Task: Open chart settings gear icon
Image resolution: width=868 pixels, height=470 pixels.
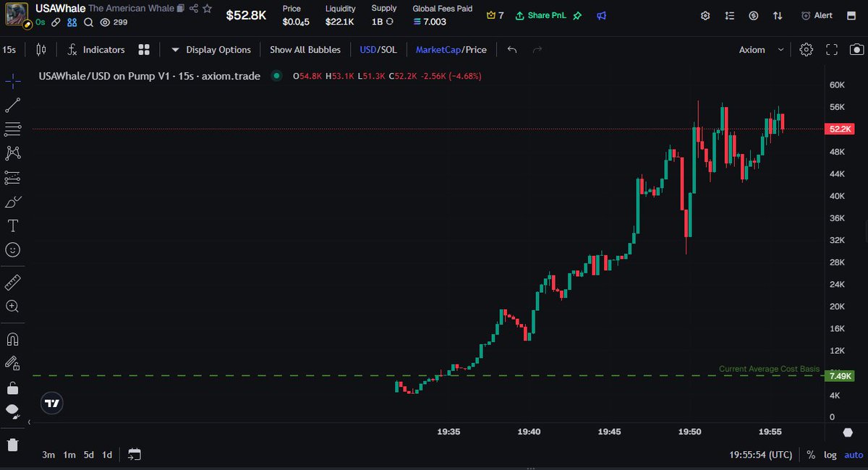Action: coord(807,49)
